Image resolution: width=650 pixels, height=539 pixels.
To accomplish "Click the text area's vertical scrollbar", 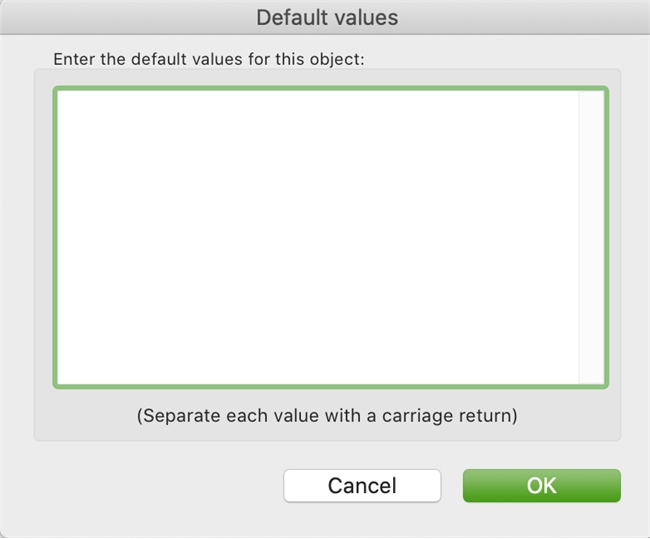I will 591,237.
